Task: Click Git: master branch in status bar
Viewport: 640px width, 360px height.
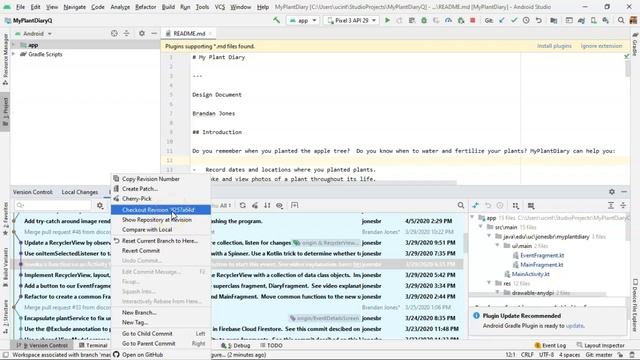Action: pyautogui.click(x=599, y=355)
